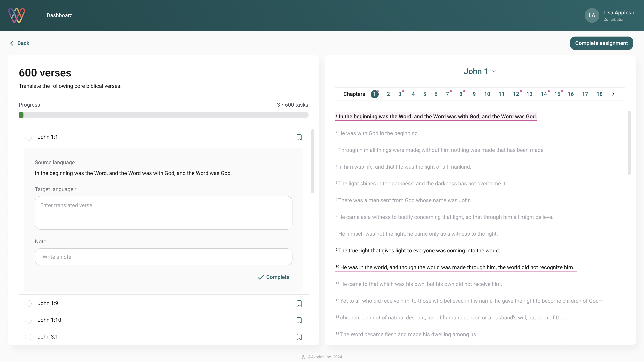Click verse 6 about man named John
Viewport: 644px width, 362px height.
click(404, 200)
